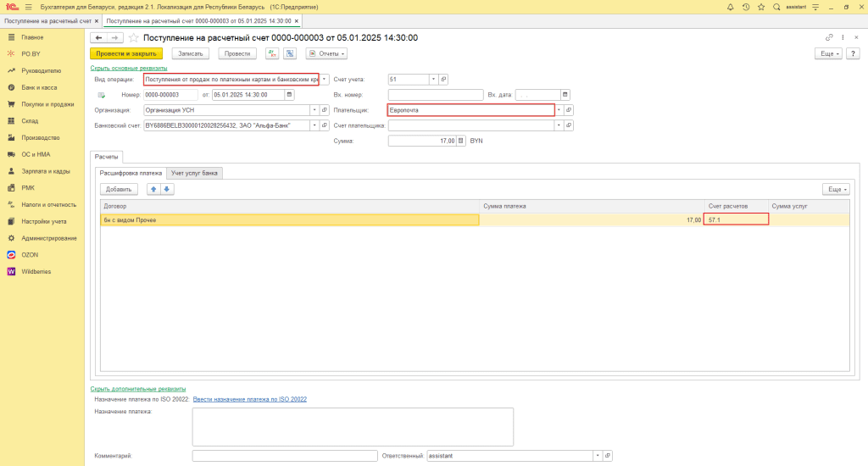
Task: Expand the Организация dropdown list
Action: coord(314,110)
